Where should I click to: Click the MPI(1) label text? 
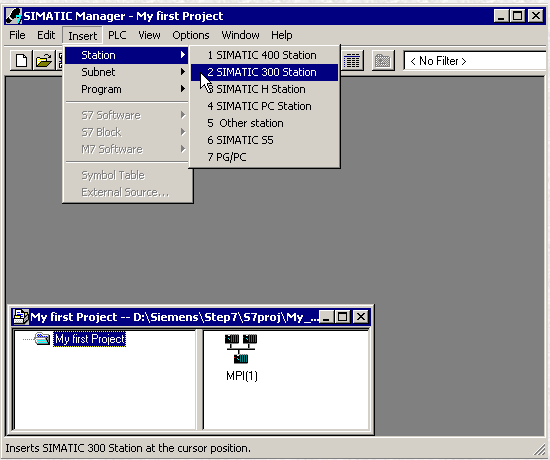pyautogui.click(x=242, y=376)
